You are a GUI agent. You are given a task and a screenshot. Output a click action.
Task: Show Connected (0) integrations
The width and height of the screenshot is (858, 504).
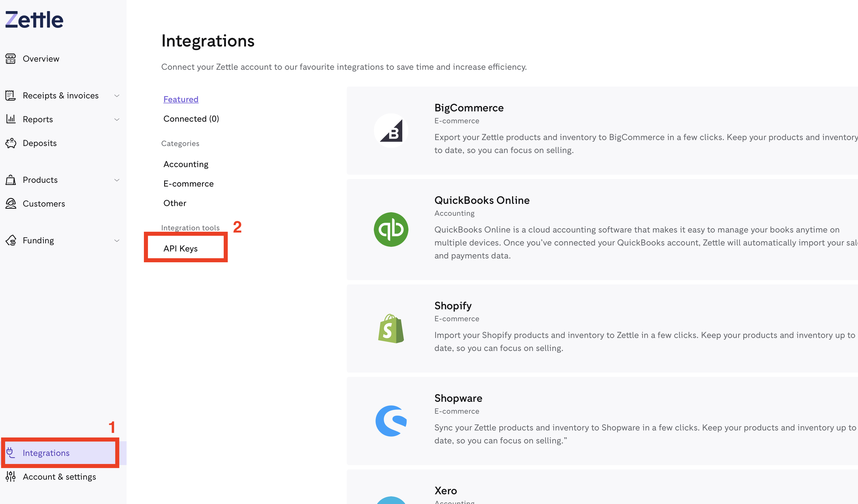pyautogui.click(x=191, y=118)
